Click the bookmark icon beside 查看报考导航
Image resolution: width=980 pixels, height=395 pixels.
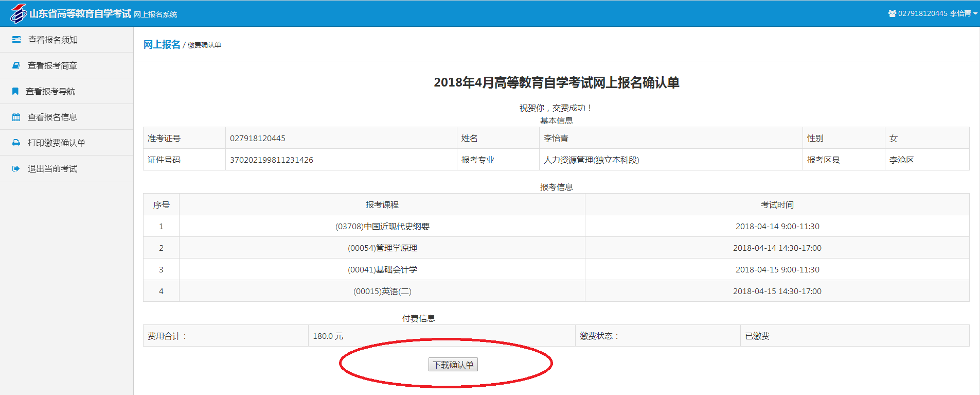[15, 91]
